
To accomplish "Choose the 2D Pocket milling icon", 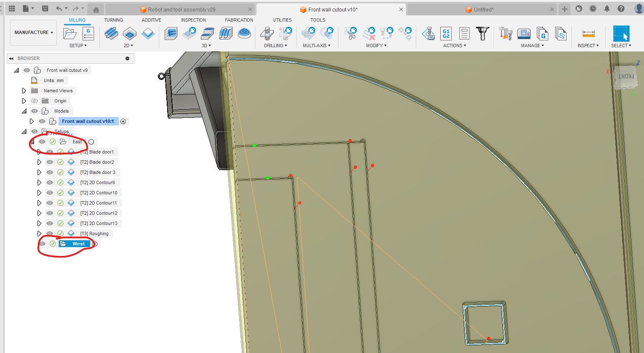I will point(130,34).
